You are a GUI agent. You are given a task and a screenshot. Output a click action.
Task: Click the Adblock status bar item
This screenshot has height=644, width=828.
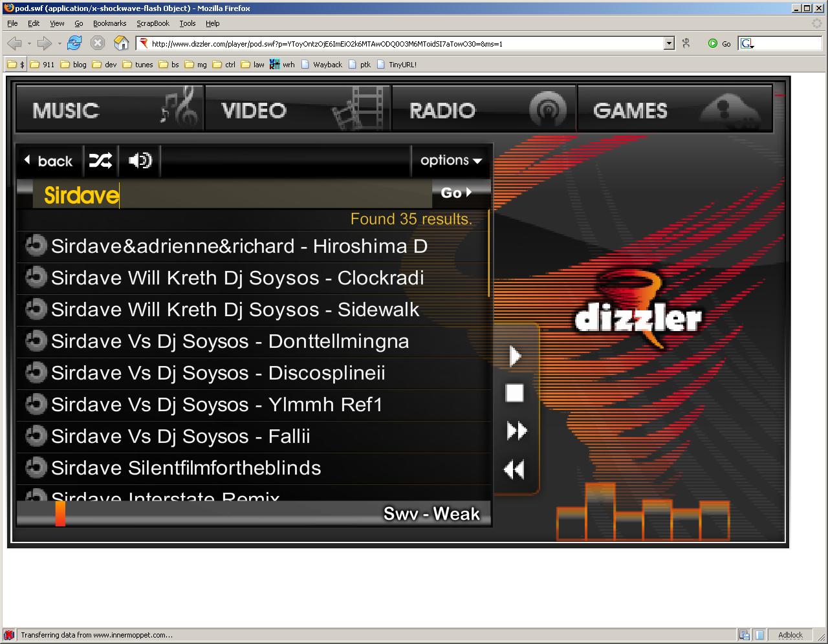(790, 635)
